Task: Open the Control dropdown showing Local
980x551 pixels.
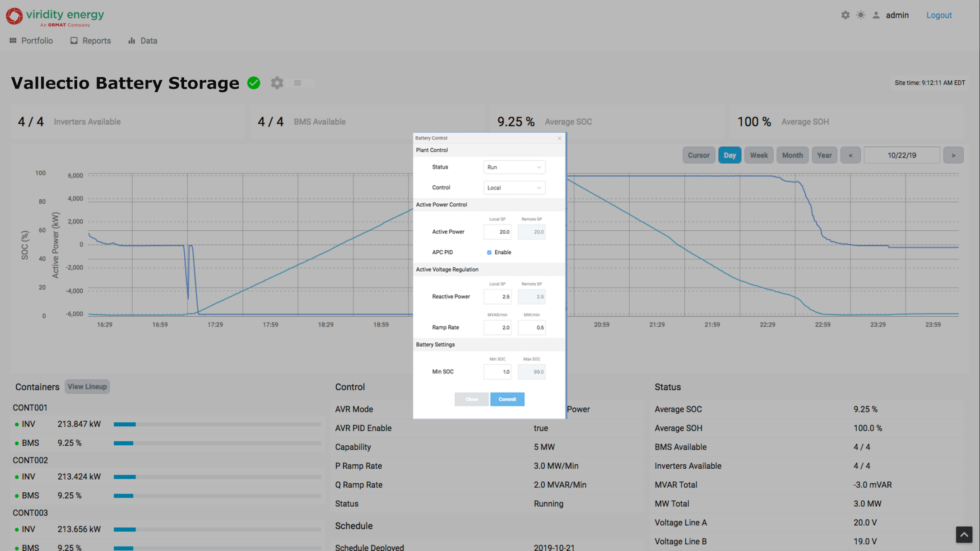Action: [x=514, y=188]
